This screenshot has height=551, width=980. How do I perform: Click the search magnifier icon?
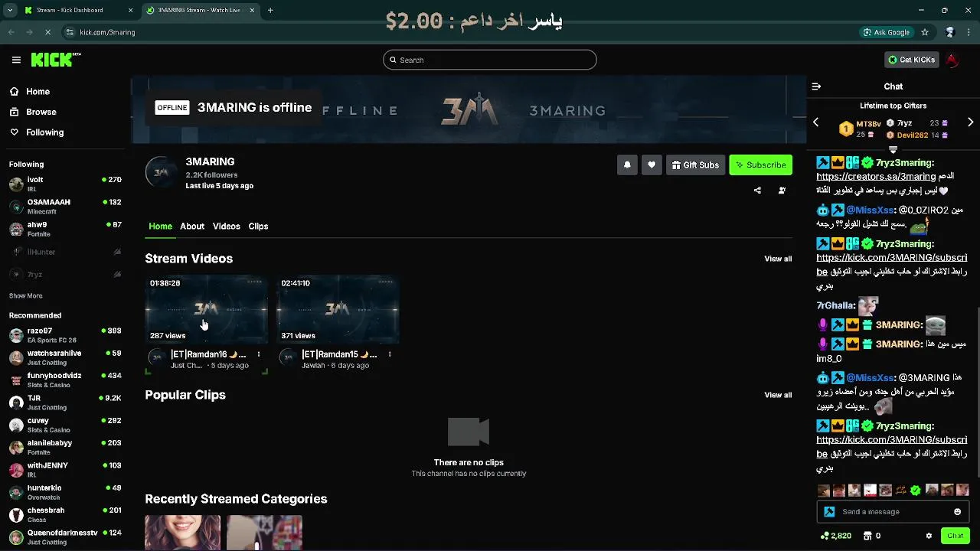(x=393, y=60)
